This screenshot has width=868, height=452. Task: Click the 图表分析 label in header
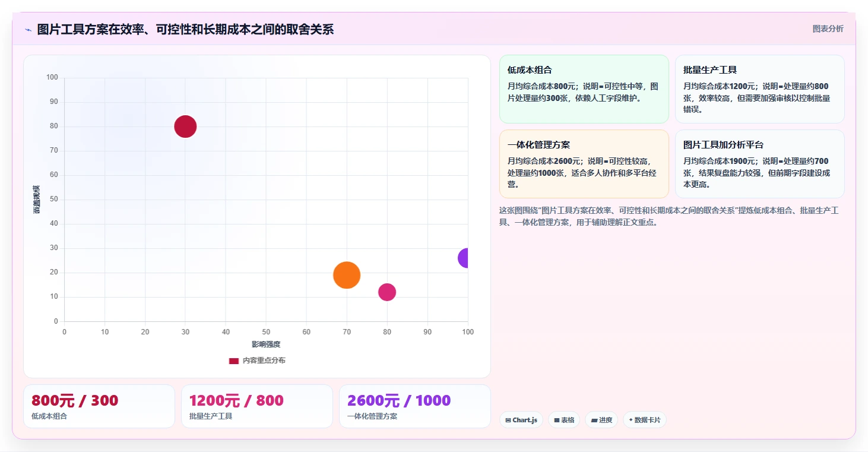(x=828, y=29)
